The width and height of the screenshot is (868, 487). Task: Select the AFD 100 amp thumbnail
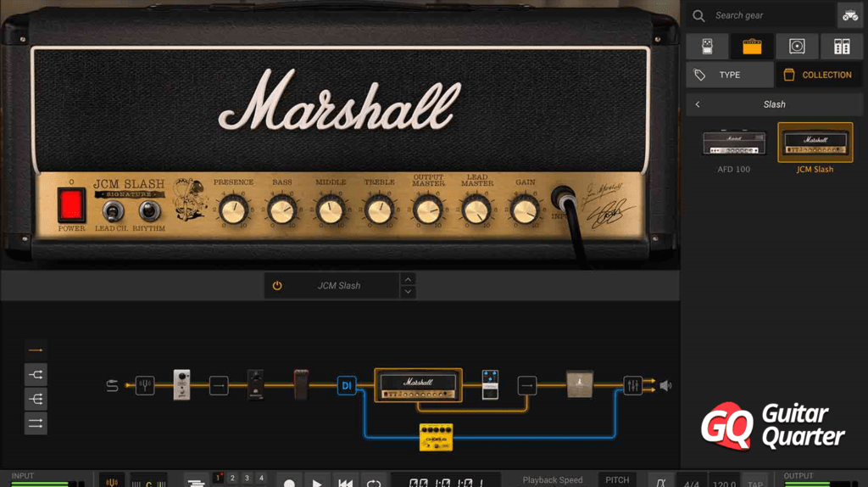734,143
